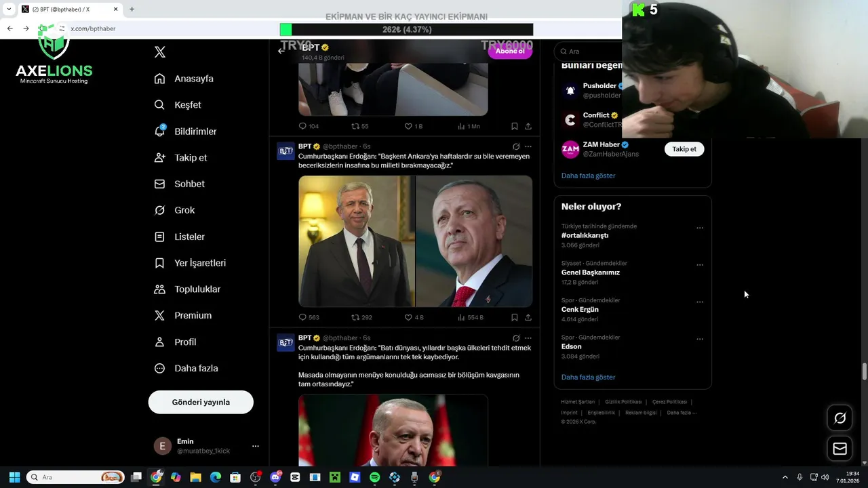Open Premium in the sidebar
The image size is (868, 488).
coord(182,316)
